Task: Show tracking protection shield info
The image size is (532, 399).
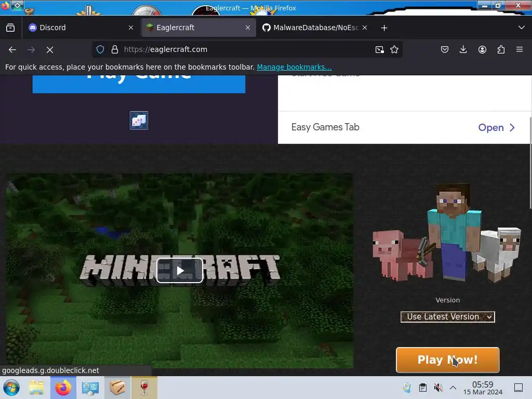Action: click(100, 49)
